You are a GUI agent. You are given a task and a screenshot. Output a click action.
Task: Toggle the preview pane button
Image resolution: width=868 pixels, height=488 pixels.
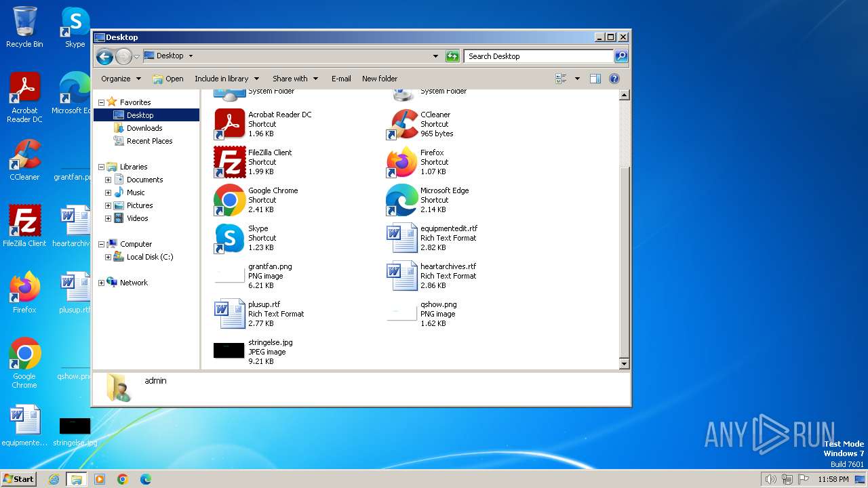point(595,79)
